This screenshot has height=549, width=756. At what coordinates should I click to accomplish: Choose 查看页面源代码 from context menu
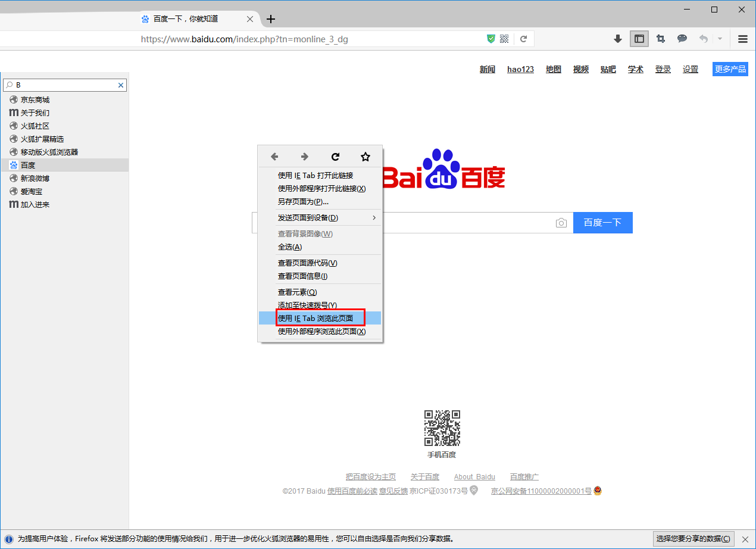click(320, 263)
